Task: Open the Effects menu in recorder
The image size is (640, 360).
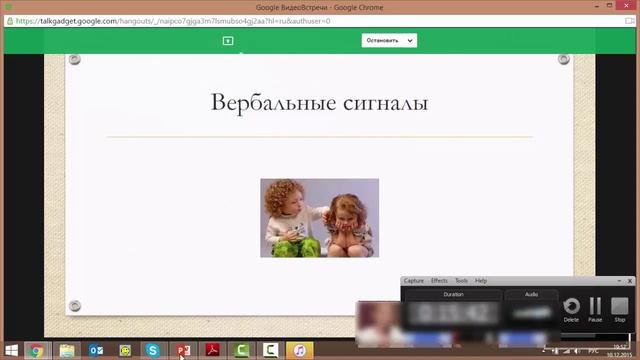Action: (439, 281)
